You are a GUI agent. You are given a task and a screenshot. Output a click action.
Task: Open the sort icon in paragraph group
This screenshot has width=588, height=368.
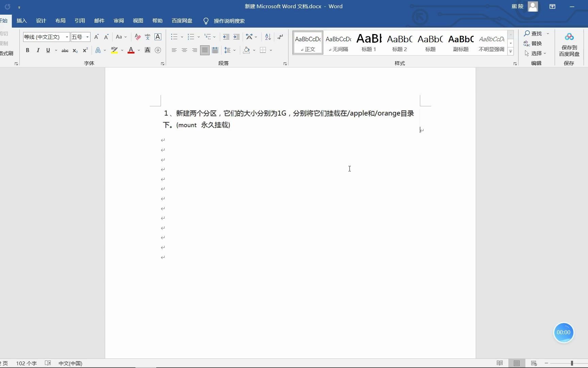267,37
